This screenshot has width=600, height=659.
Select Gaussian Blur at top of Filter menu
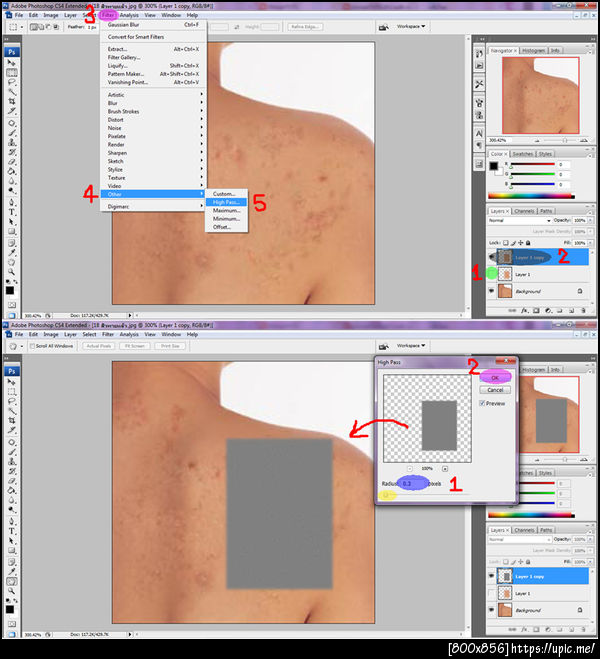154,25
